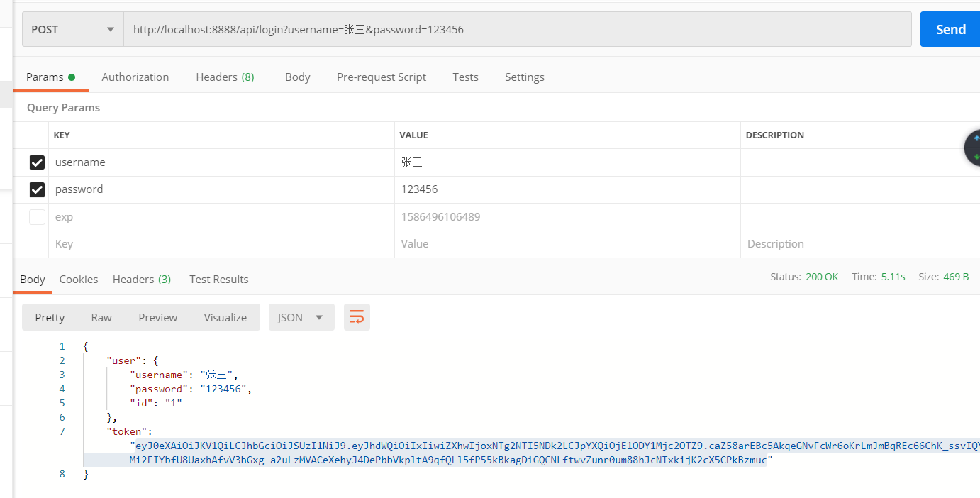The height and width of the screenshot is (498, 980).
Task: Switch to the Cookies response tab
Action: 78,279
